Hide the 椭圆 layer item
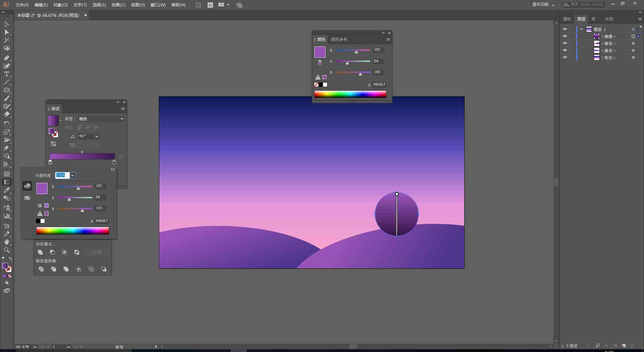The height and width of the screenshot is (352, 644). tap(565, 36)
